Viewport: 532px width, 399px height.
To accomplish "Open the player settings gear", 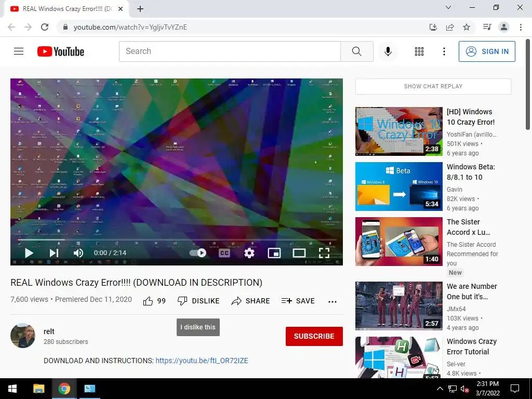I will [x=249, y=253].
